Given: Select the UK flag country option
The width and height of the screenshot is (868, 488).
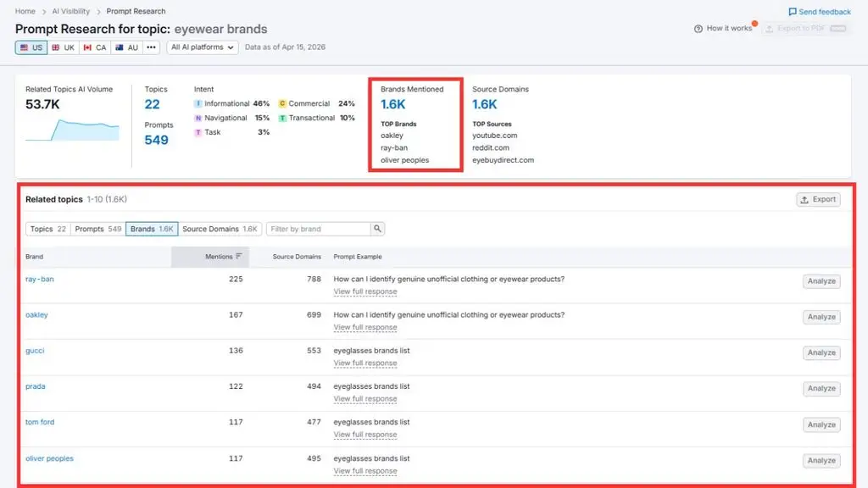Looking at the screenshot, I should pyautogui.click(x=63, y=47).
